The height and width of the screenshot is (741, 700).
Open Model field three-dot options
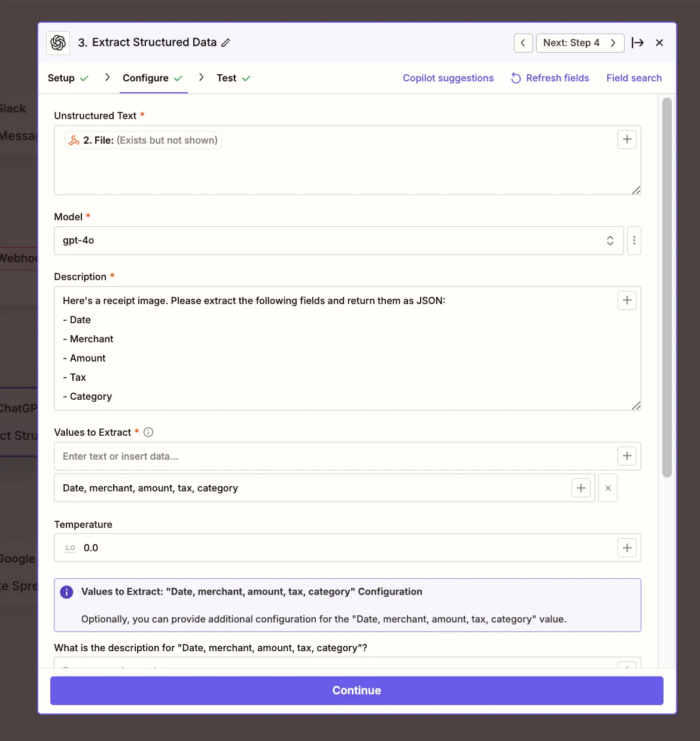coord(634,241)
